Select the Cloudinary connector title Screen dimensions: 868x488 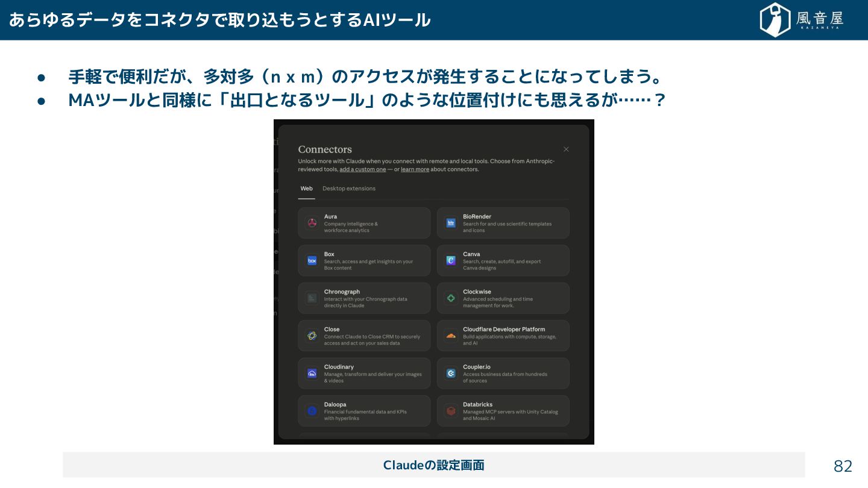tap(339, 367)
